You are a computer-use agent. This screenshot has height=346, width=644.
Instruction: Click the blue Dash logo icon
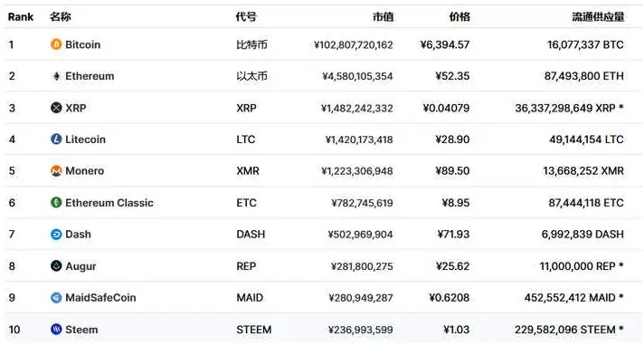[56, 234]
